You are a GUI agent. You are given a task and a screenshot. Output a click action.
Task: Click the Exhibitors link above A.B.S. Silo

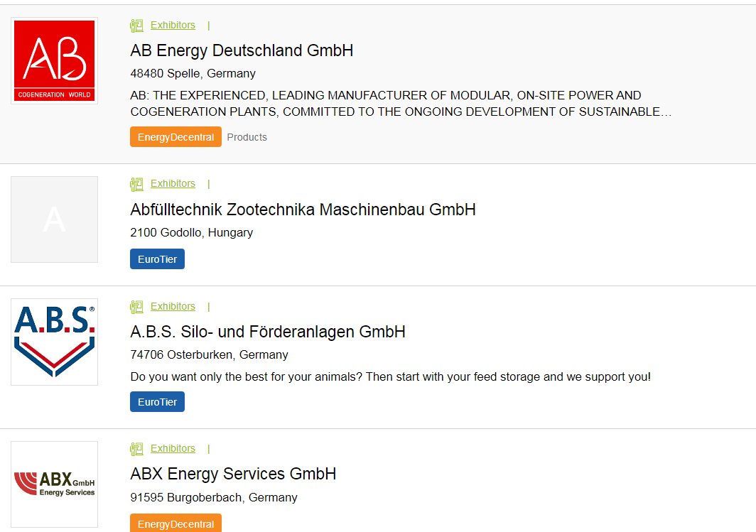173,306
